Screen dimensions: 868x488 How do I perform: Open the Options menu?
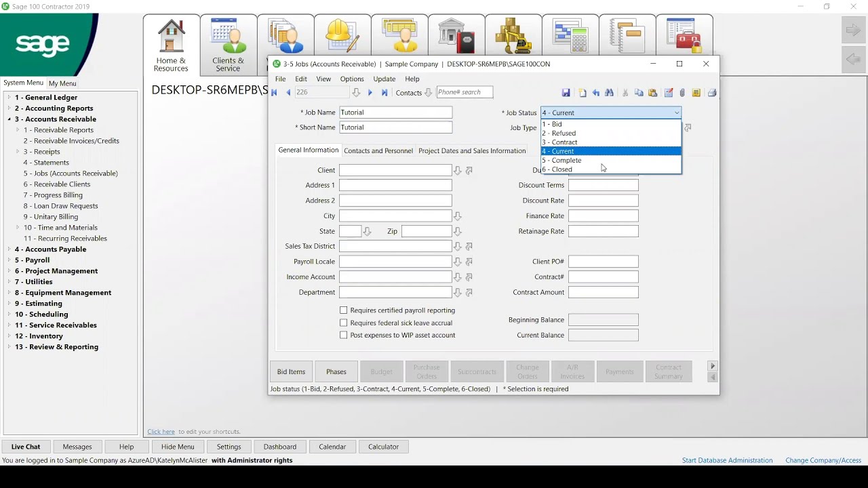click(352, 79)
